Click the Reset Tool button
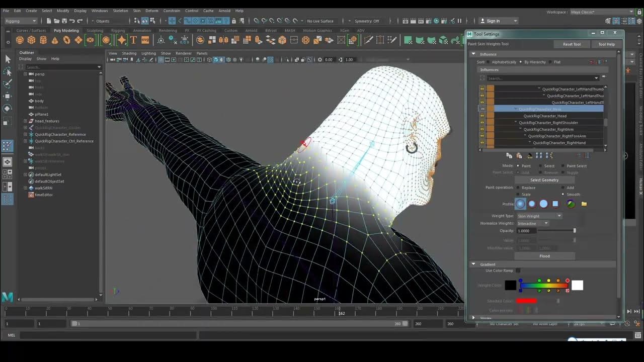The height and width of the screenshot is (362, 644). [572, 44]
